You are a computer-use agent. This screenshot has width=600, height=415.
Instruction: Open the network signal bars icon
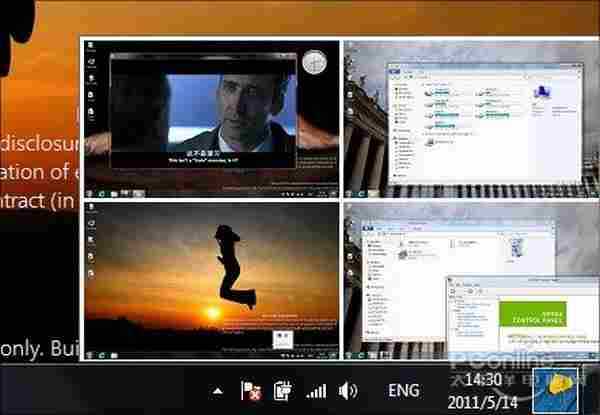316,390
